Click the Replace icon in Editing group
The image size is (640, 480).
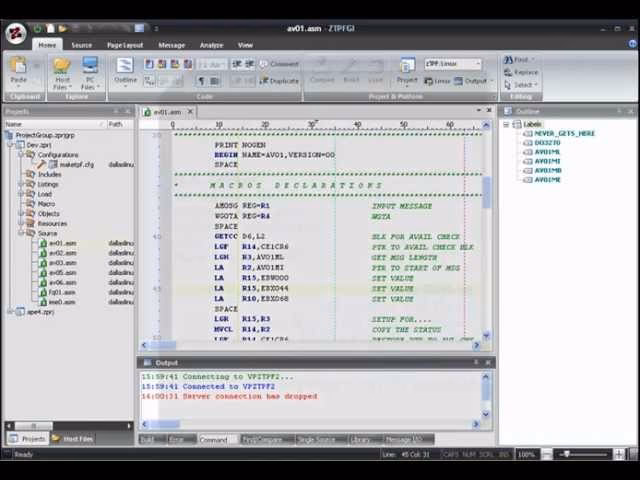pyautogui.click(x=508, y=72)
